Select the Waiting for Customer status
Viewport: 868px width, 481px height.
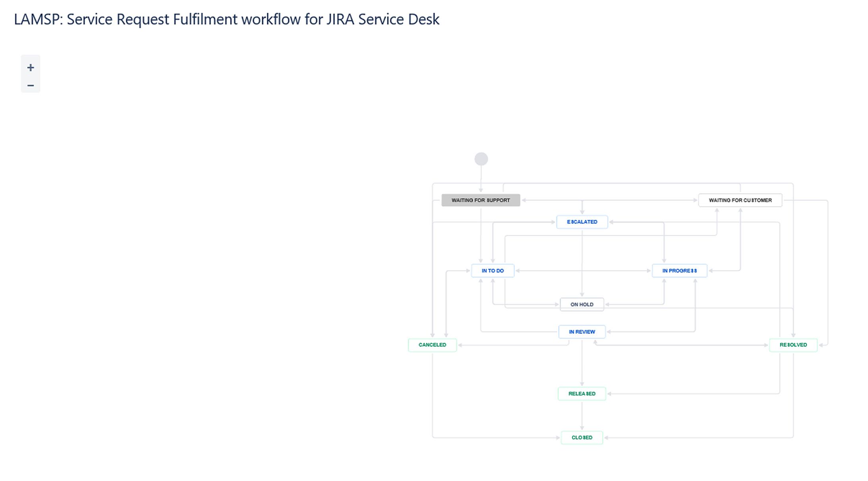tap(740, 200)
